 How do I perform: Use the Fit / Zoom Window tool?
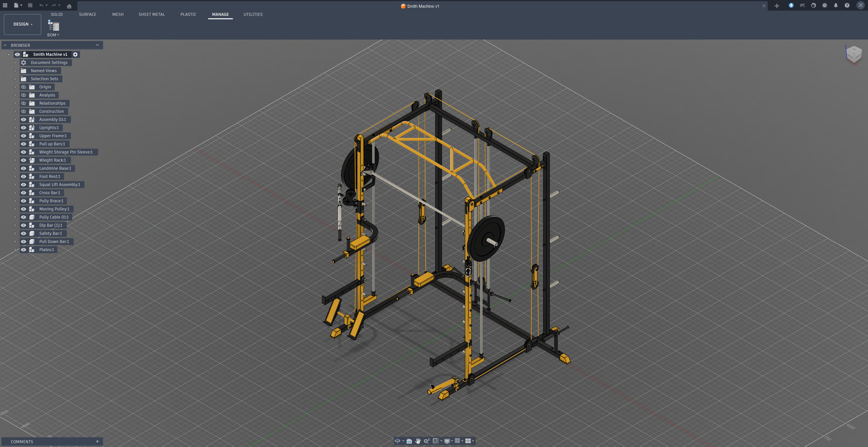coord(435,441)
